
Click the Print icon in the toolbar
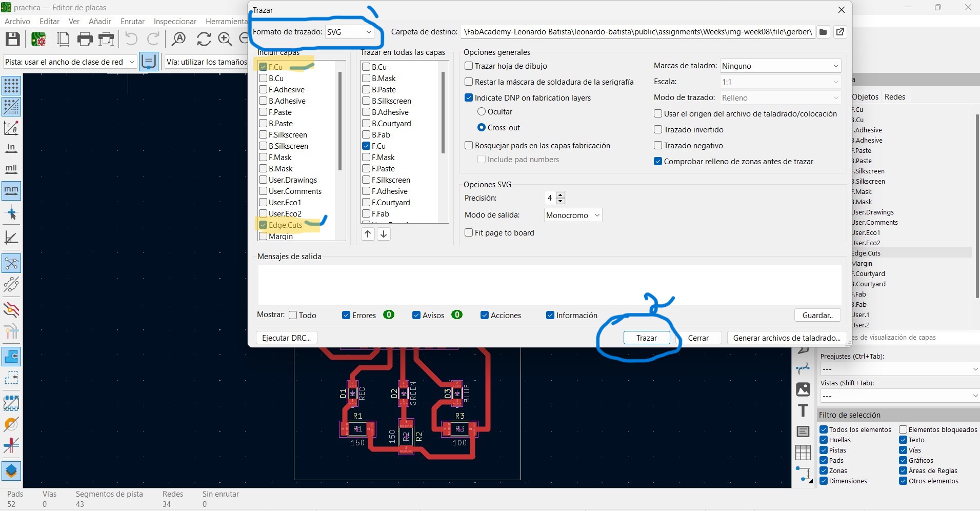click(85, 39)
